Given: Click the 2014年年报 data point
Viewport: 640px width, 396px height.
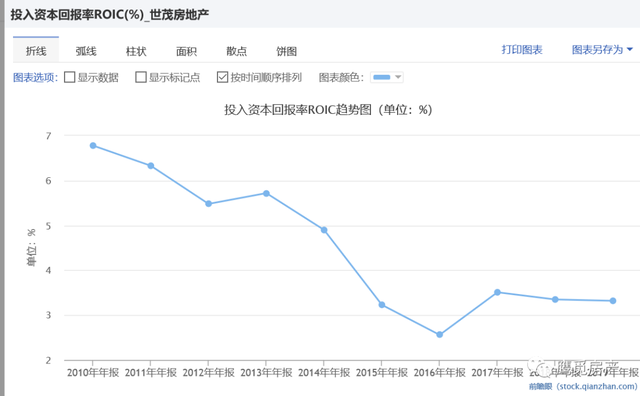Looking at the screenshot, I should pyautogui.click(x=324, y=230).
